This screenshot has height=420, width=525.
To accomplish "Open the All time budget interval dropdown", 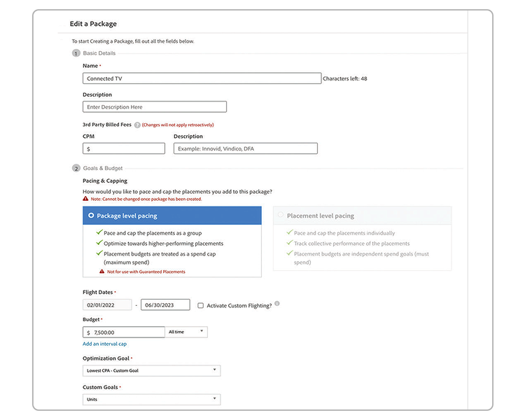I will coord(186,332).
